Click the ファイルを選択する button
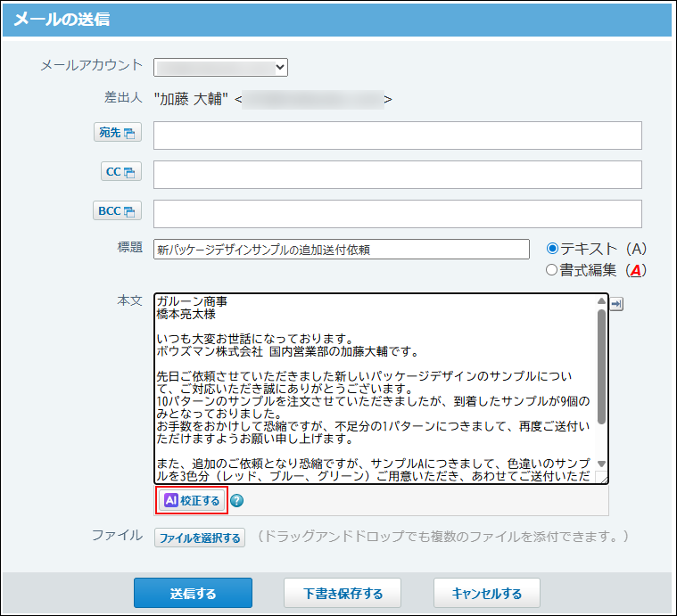Image resolution: width=677 pixels, height=616 pixels. (x=200, y=538)
